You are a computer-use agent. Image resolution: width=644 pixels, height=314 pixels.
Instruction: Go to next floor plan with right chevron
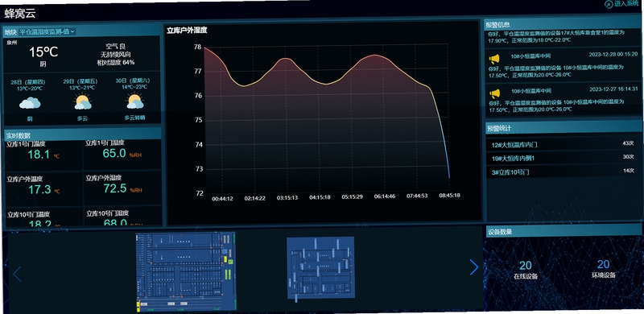tap(473, 267)
